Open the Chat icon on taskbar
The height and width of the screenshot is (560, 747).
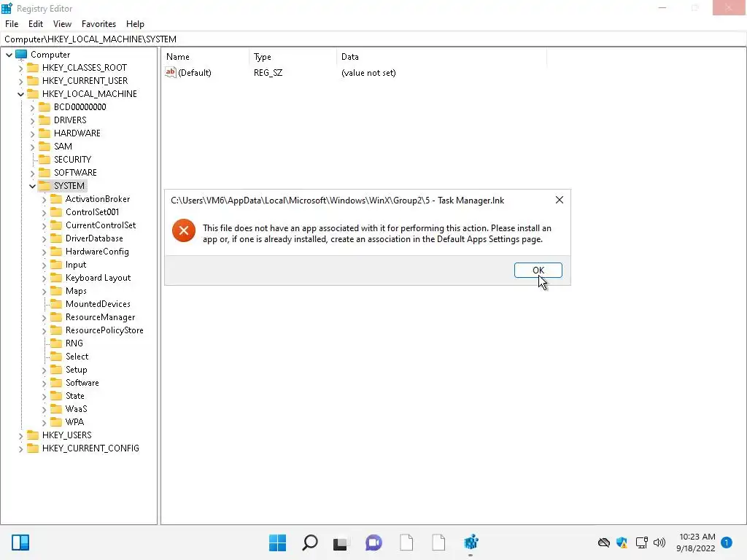373,542
